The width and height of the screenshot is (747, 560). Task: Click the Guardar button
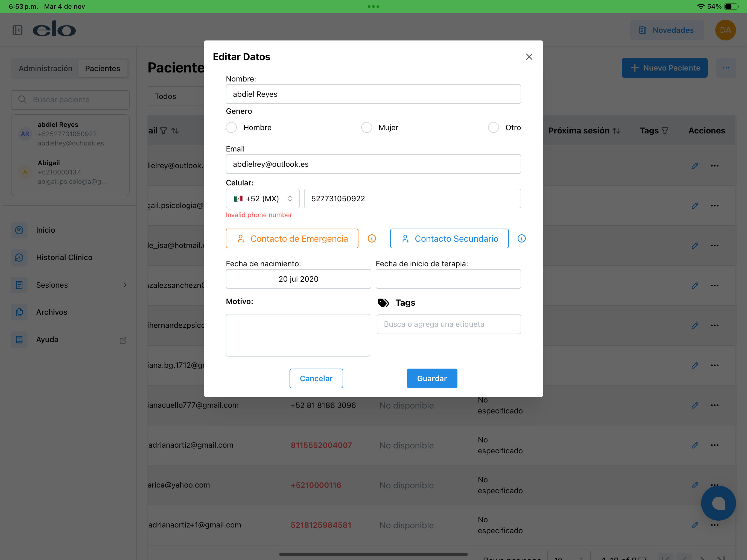431,378
